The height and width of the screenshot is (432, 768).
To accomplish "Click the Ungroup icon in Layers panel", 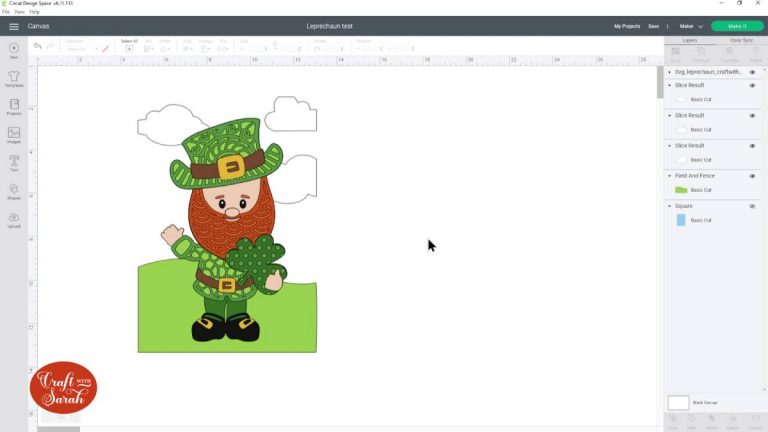I will point(701,51).
